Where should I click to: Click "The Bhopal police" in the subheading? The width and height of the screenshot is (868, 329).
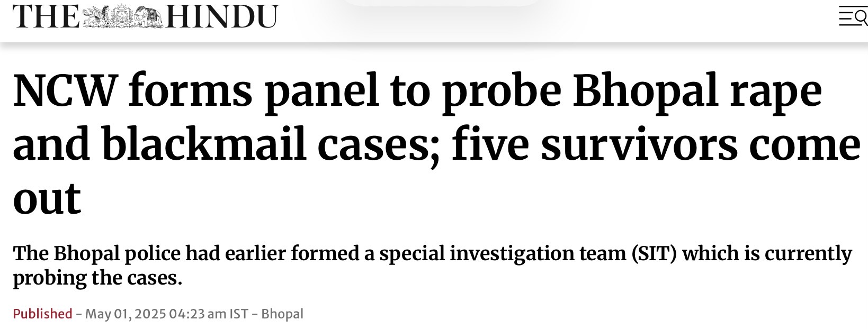(96, 254)
